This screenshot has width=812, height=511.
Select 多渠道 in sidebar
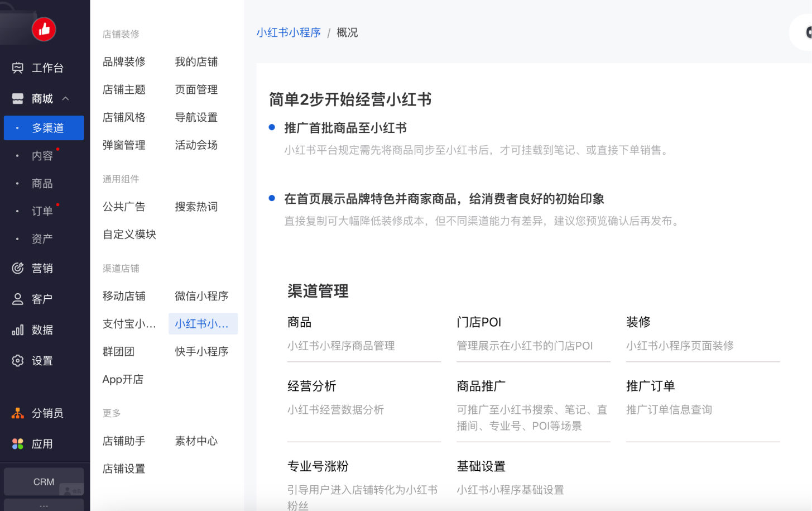point(44,128)
